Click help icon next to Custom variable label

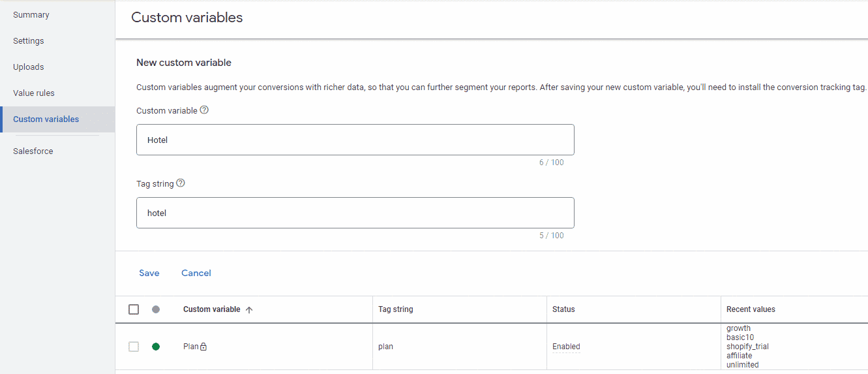(204, 110)
